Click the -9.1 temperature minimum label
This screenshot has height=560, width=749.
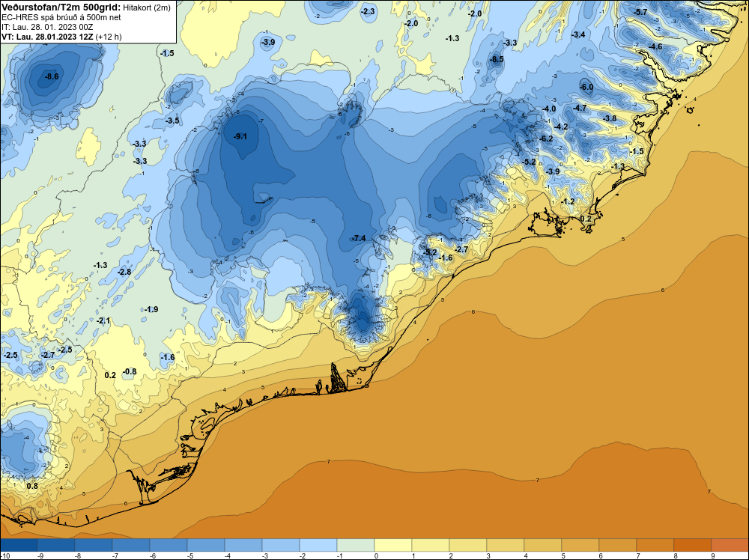coord(240,136)
